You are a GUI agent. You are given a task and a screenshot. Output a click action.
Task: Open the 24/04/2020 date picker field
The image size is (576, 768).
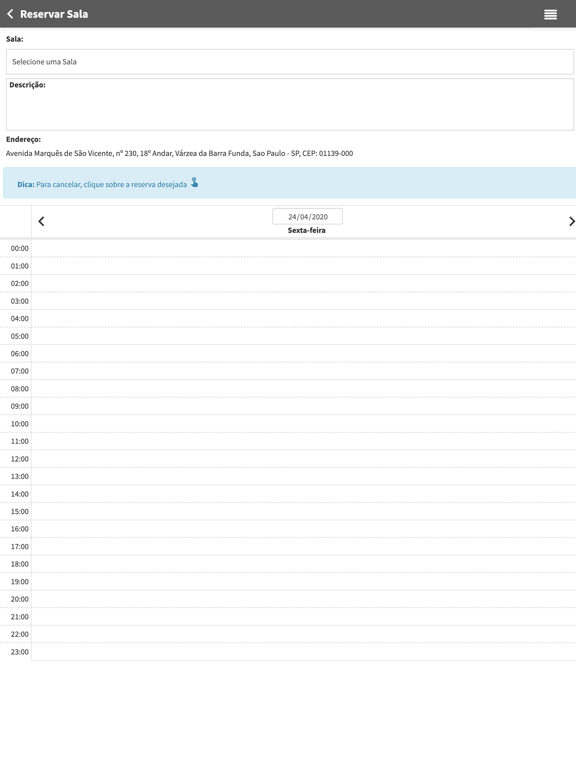[x=308, y=216]
